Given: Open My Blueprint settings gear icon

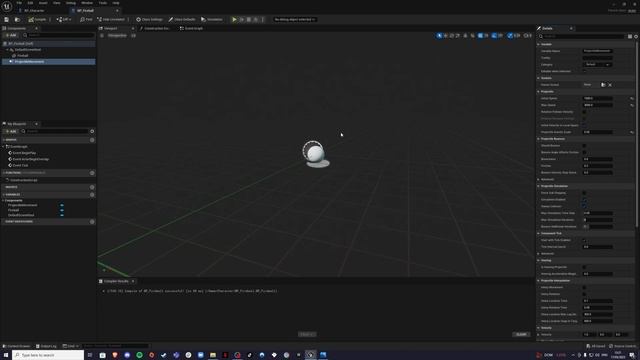Looking at the screenshot, I should [x=92, y=131].
